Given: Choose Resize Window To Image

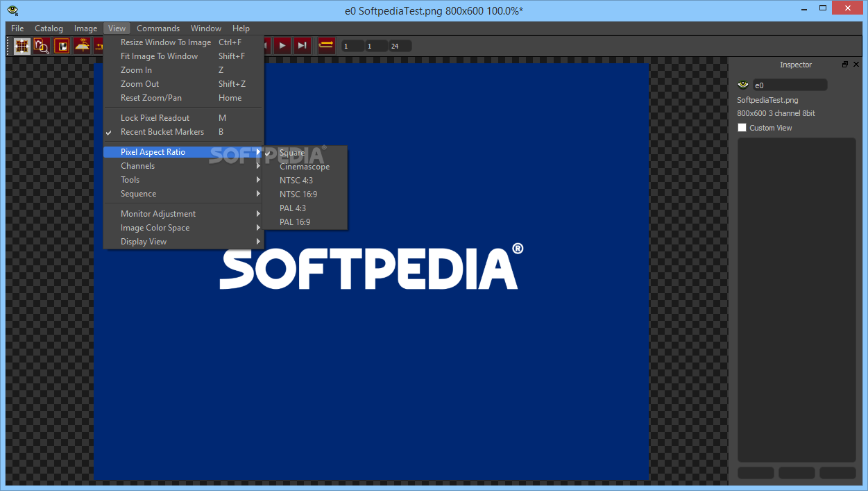Looking at the screenshot, I should point(183,42).
